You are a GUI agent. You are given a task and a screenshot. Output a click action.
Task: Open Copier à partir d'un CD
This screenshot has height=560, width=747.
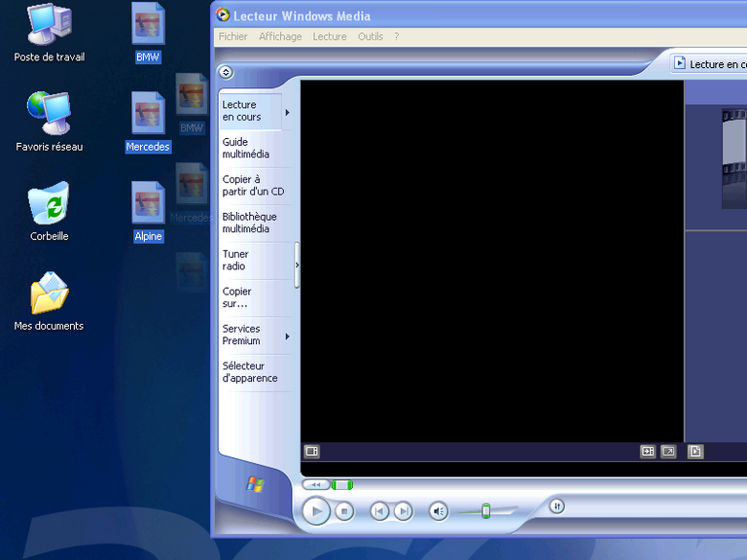coord(256,186)
